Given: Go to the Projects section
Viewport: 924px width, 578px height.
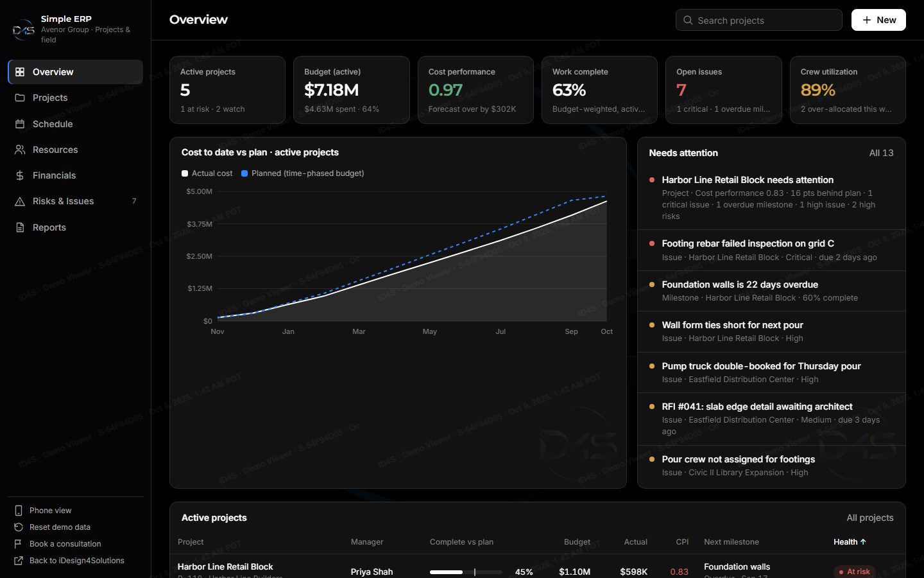Looking at the screenshot, I should click(75, 98).
